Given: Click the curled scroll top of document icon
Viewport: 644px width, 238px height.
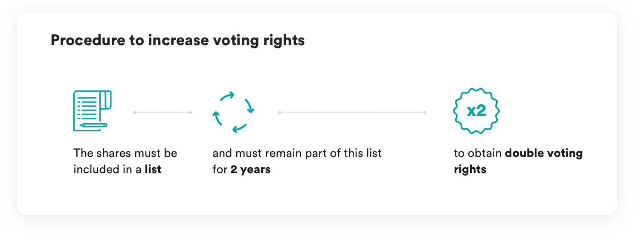Looking at the screenshot, I should coord(105,100).
